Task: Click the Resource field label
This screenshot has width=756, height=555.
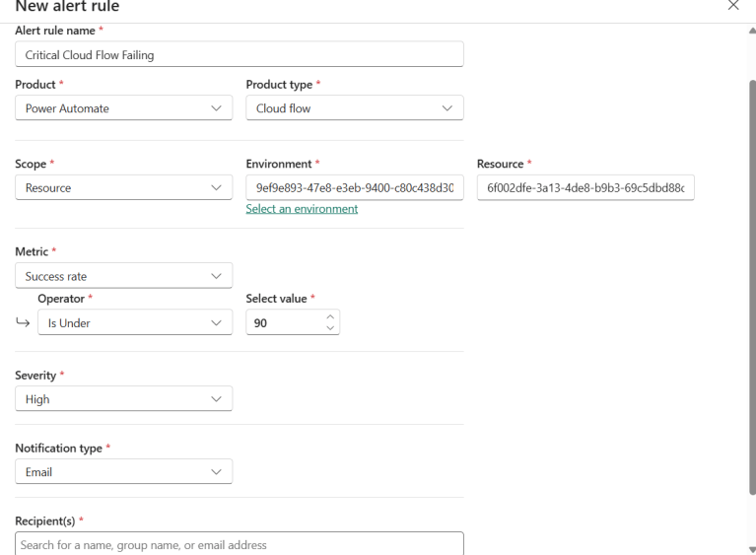Action: [x=500, y=164]
